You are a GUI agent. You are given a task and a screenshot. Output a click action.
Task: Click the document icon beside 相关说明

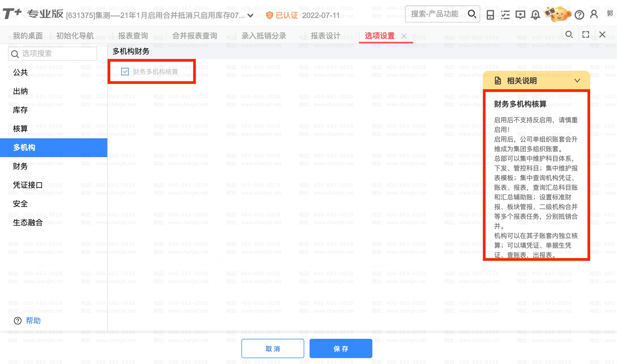coord(498,81)
